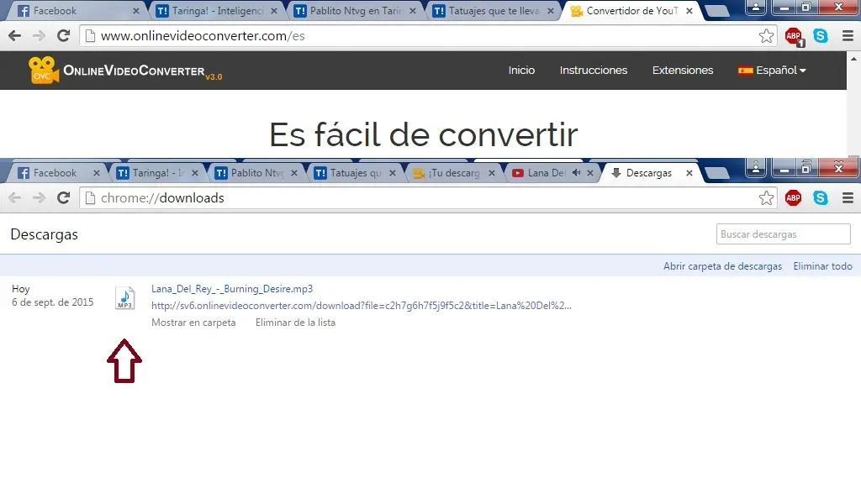Click user profile button in top window

pyautogui.click(x=756, y=7)
